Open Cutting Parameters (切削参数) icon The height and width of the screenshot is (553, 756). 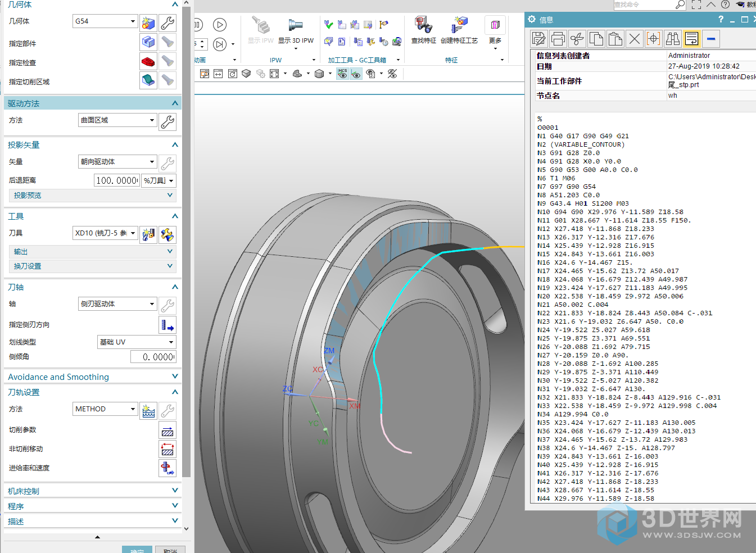point(168,430)
